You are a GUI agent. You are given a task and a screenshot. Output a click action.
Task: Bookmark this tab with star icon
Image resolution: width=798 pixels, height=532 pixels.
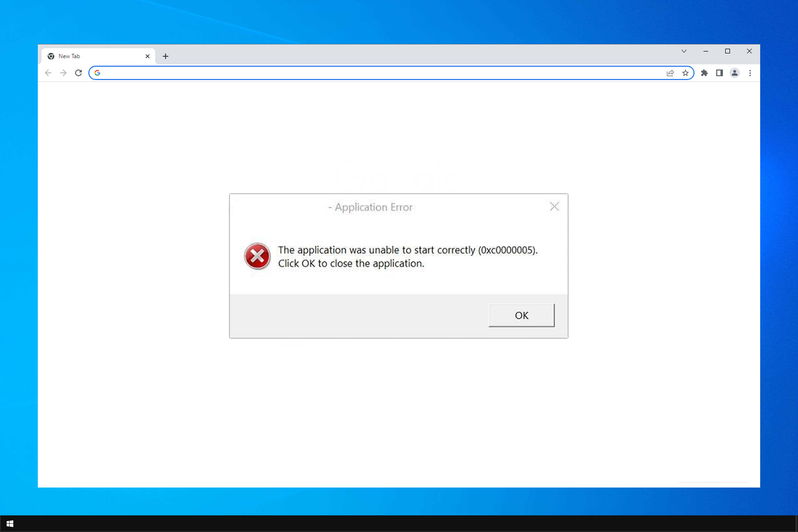coord(685,73)
